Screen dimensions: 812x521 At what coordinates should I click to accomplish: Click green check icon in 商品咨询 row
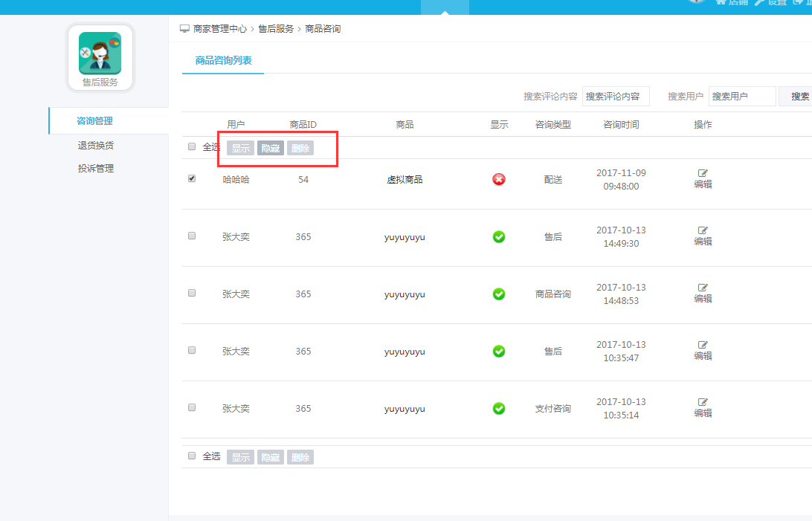(499, 294)
